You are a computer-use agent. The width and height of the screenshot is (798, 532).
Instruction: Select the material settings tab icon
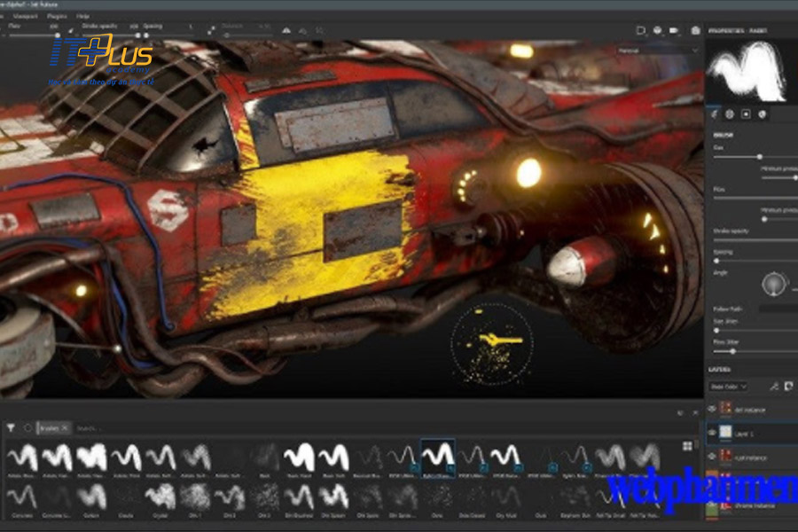763,113
